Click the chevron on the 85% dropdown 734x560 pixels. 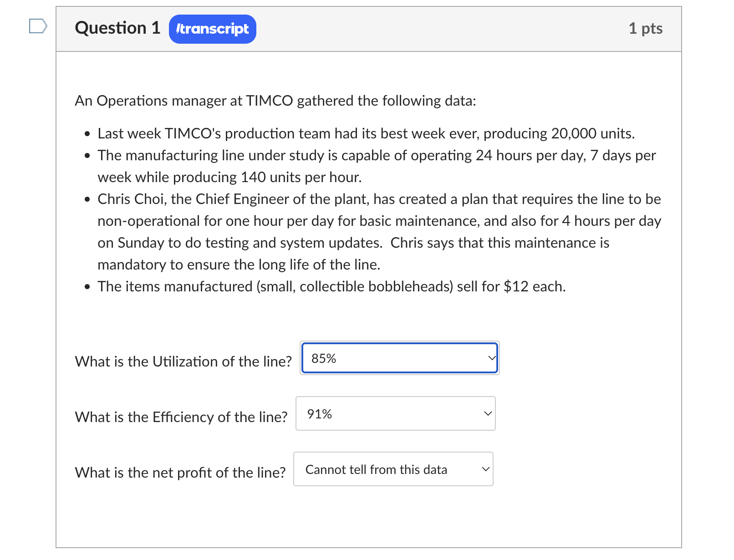pyautogui.click(x=491, y=358)
